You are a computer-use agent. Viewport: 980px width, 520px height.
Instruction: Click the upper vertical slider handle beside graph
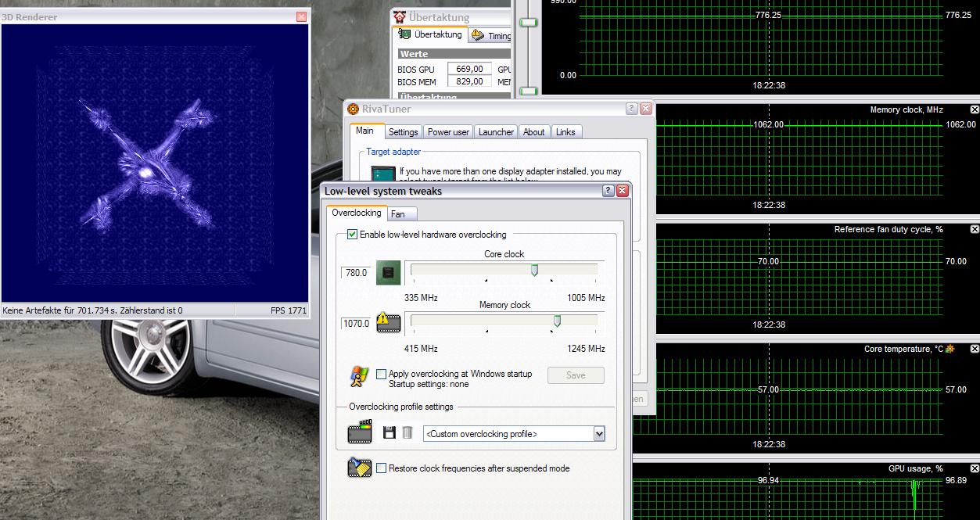[529, 23]
